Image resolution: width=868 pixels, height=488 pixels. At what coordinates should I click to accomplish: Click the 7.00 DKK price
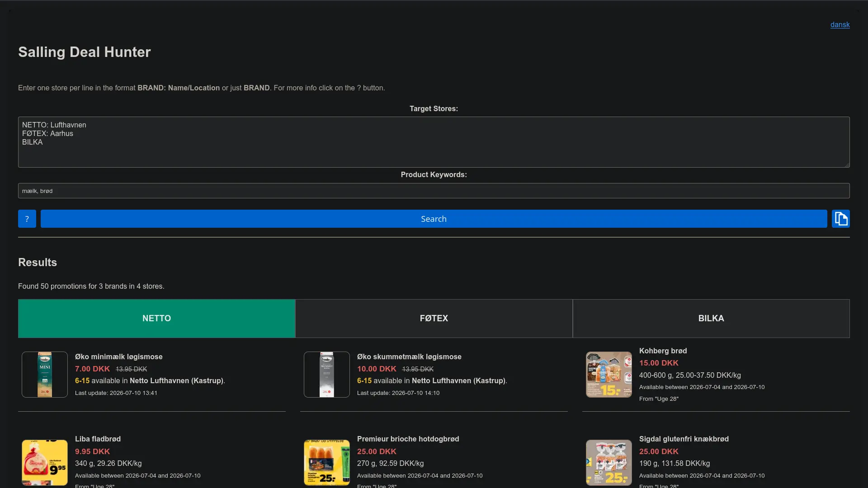point(92,369)
